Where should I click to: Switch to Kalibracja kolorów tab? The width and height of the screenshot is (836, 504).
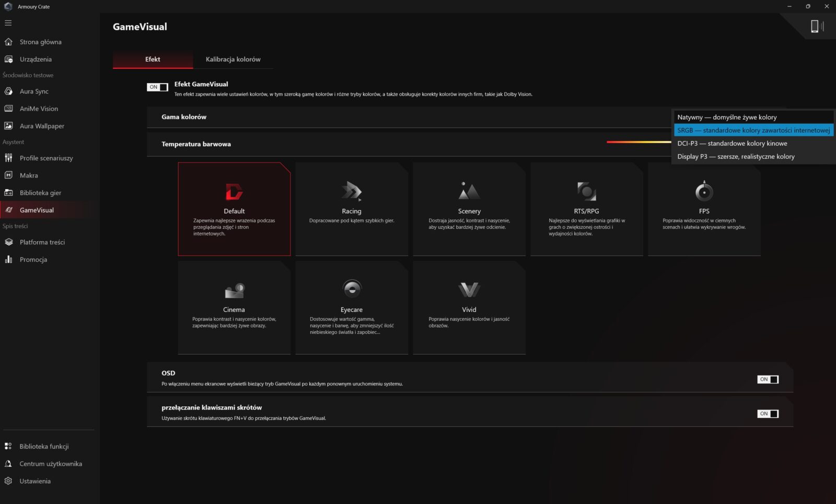[x=233, y=59]
